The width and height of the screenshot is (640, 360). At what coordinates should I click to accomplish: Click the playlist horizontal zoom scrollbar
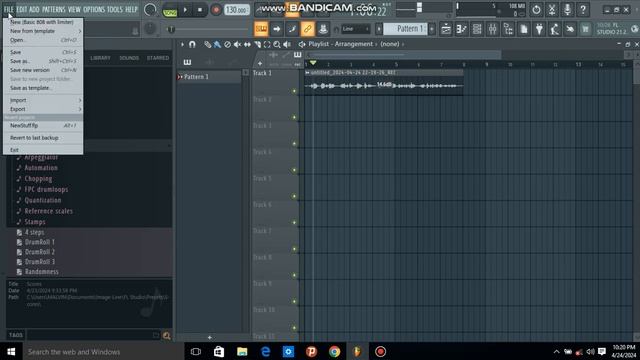click(403, 55)
